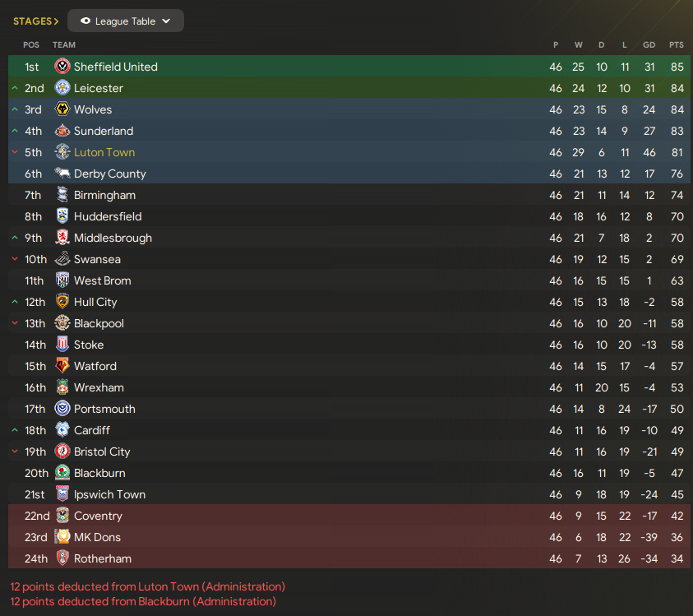693x616 pixels.
Task: Click the Sheffield United club badge
Action: click(x=62, y=67)
